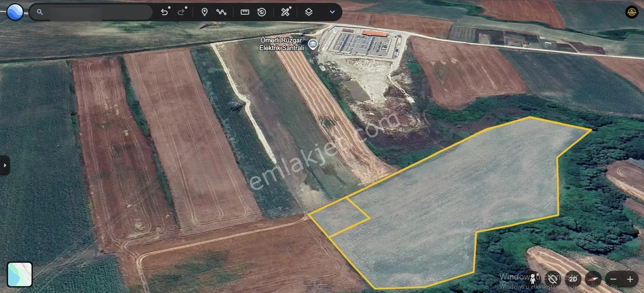644x293 pixels.
Task: Open the Google Earth main menu logo
Action: point(15,12)
